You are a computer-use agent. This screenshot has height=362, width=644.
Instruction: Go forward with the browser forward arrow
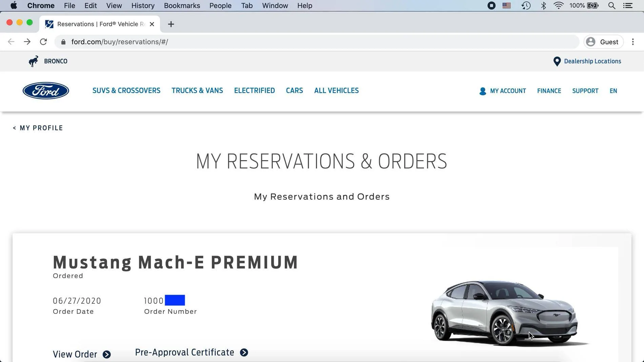pyautogui.click(x=27, y=42)
